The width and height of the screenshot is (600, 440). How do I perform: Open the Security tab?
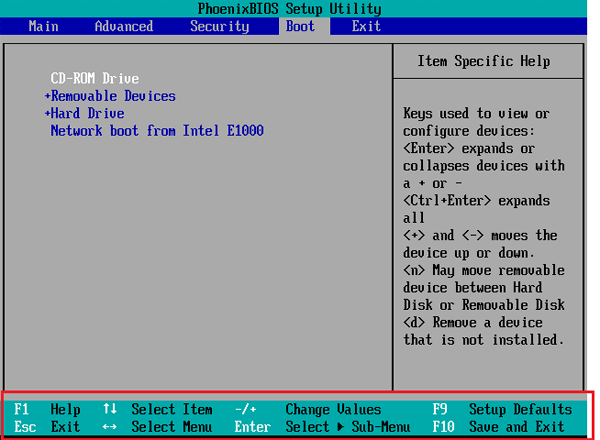point(220,26)
